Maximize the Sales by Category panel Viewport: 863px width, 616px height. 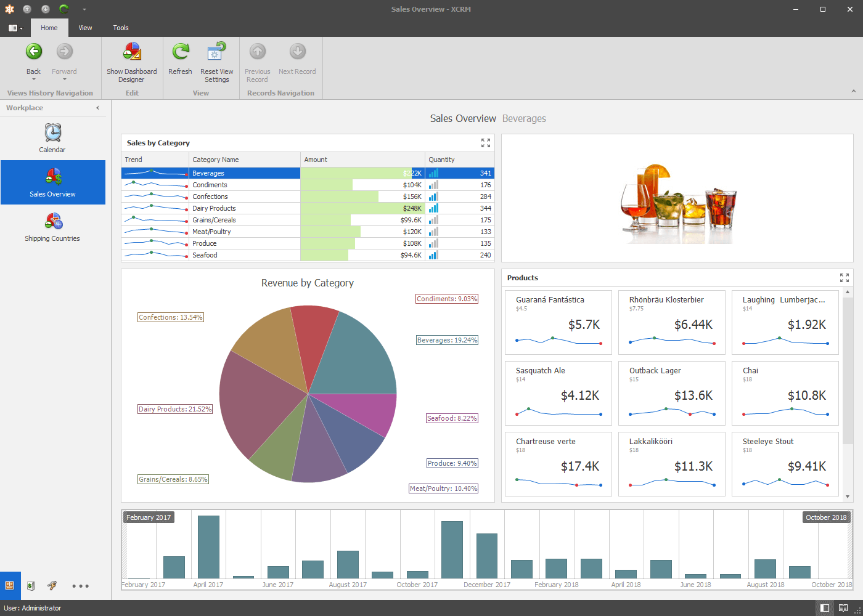pyautogui.click(x=486, y=143)
